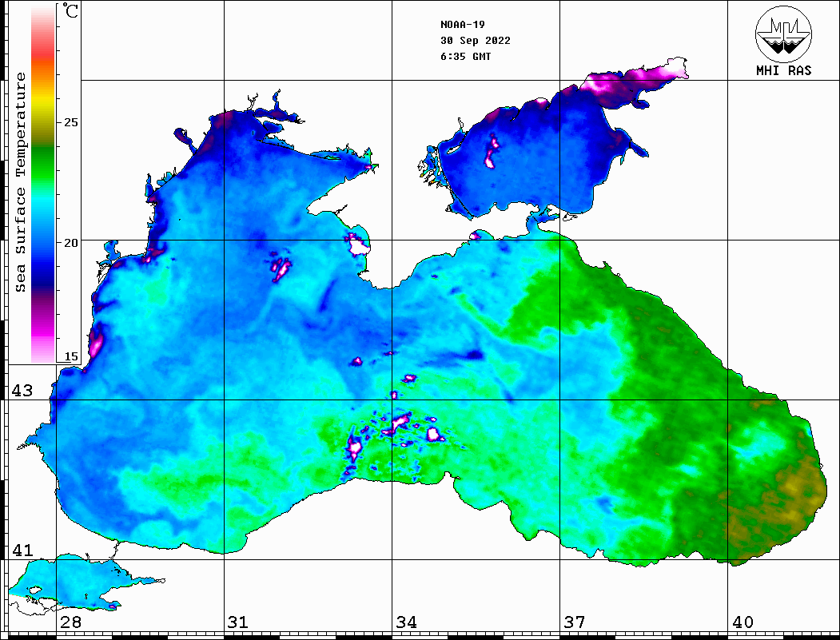840x640 pixels.
Task: Click longitude label 40
Action: tap(742, 622)
